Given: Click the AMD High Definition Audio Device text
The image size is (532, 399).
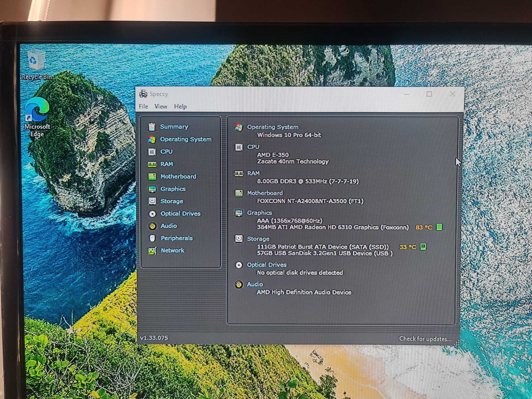Looking at the screenshot, I should click(304, 292).
